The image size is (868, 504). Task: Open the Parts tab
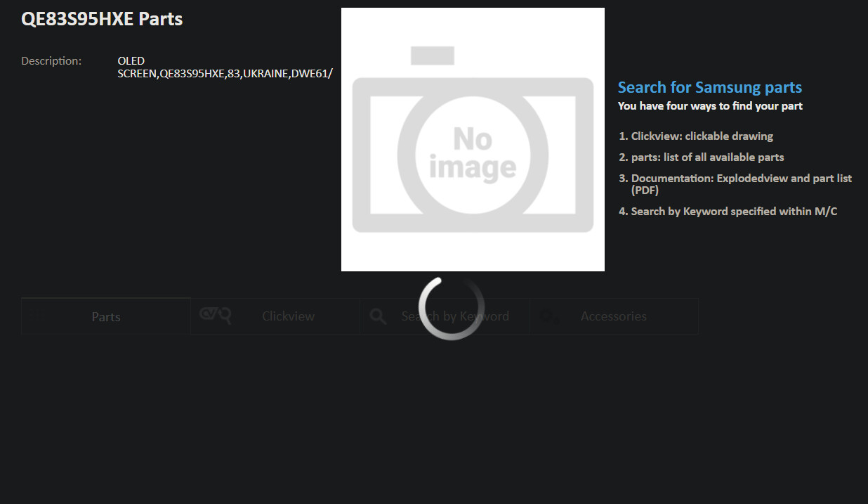click(106, 316)
